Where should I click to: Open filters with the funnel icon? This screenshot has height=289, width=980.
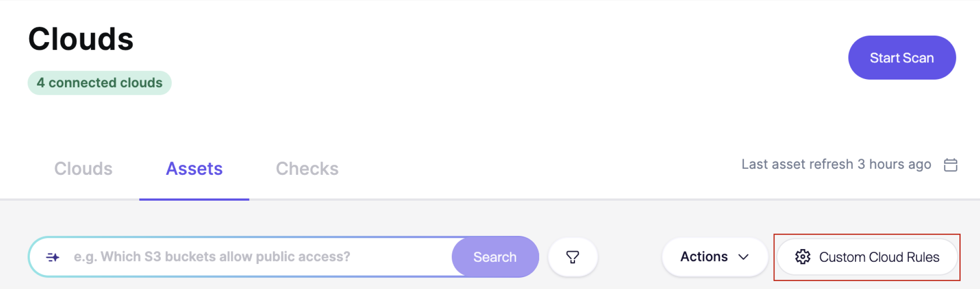coord(573,257)
